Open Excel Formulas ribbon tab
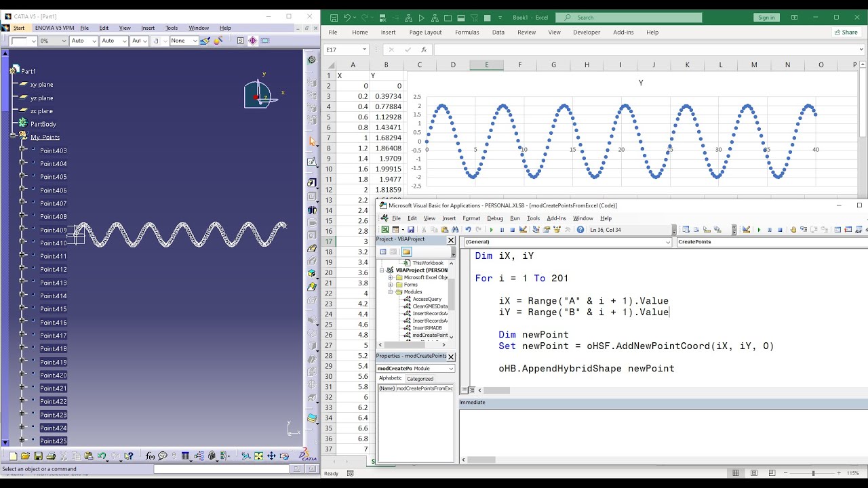This screenshot has width=868, height=488. click(467, 33)
